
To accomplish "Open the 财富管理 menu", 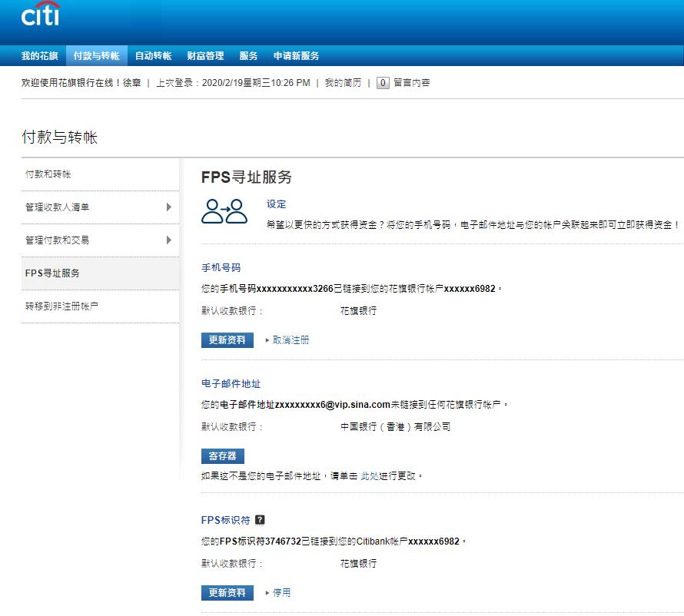I will (x=205, y=56).
